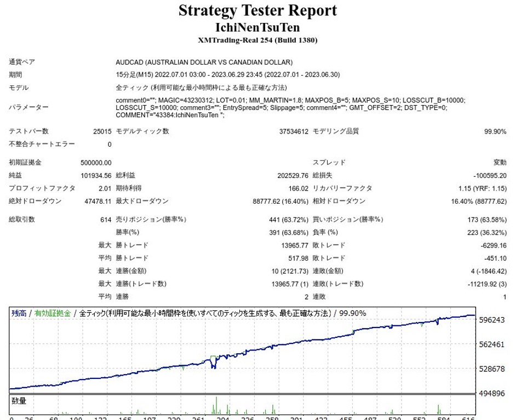
Task: Select chart mismatch errors value 0
Action: [x=110, y=144]
